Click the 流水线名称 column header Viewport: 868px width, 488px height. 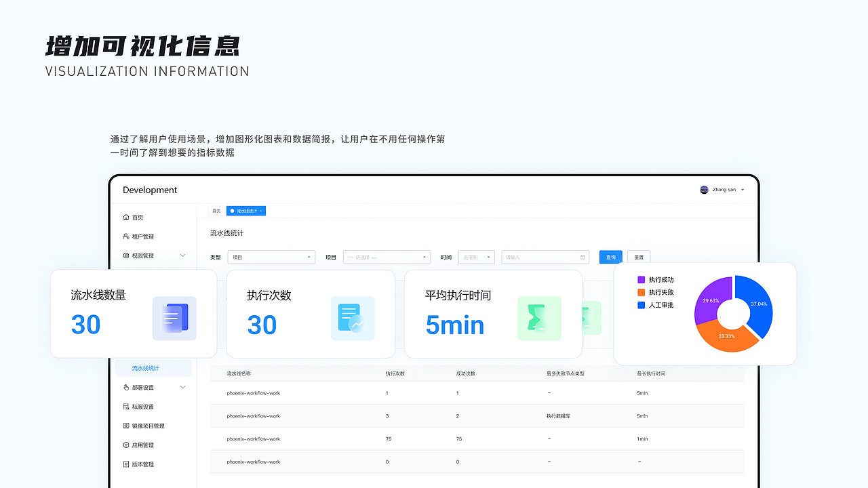click(x=239, y=373)
